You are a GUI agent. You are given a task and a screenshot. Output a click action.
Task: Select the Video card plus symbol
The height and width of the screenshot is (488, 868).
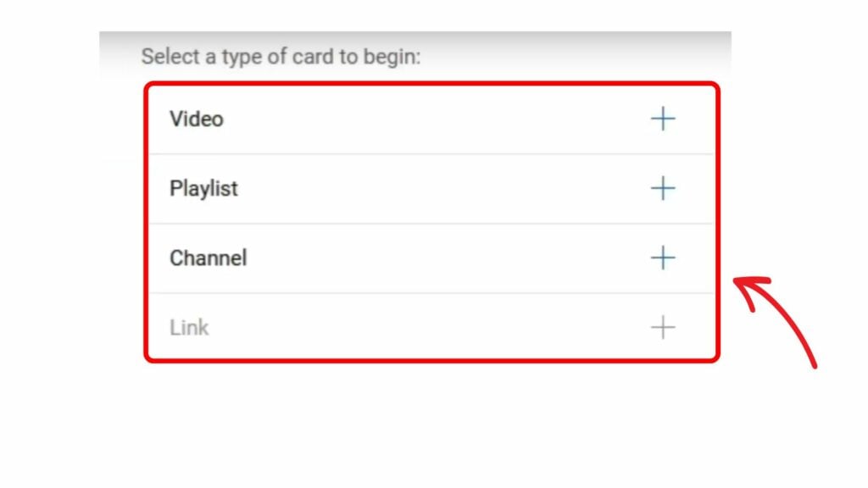pos(664,119)
